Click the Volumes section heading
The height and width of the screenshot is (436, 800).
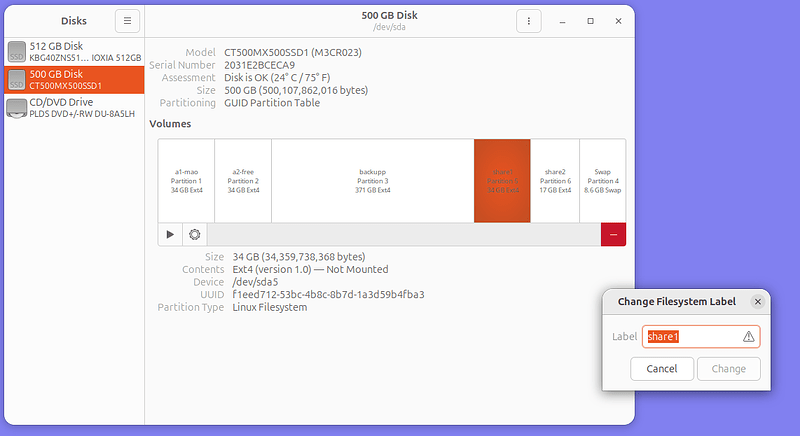(x=170, y=124)
